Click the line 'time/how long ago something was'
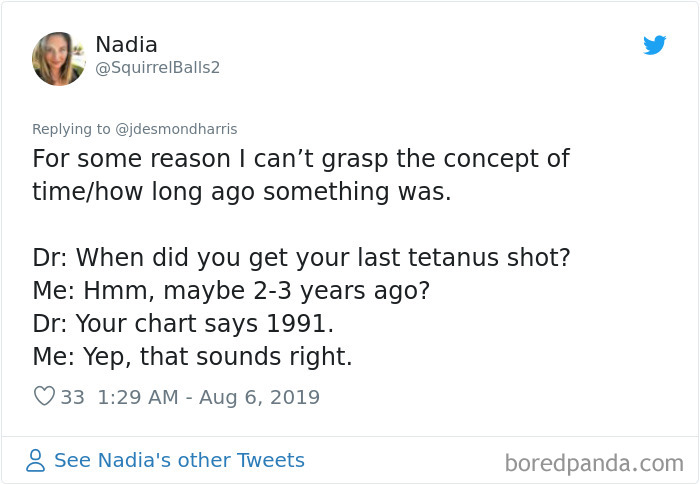Image resolution: width=700 pixels, height=485 pixels. (241, 191)
